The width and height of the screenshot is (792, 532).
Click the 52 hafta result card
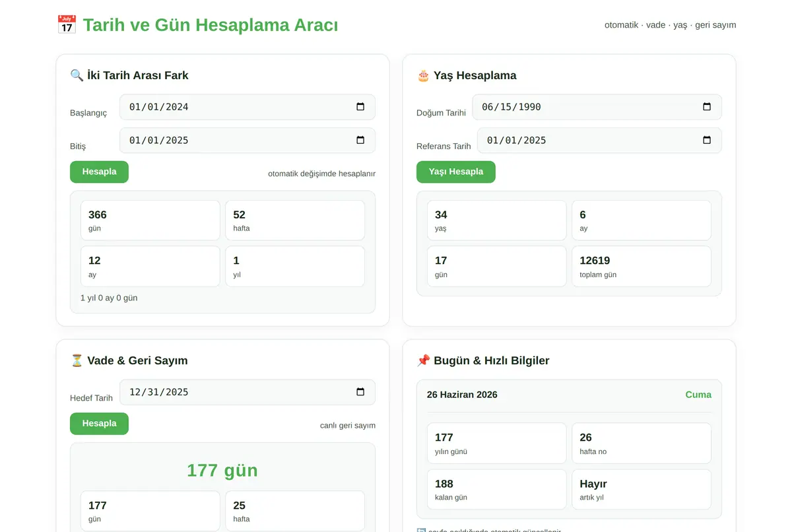click(x=295, y=220)
